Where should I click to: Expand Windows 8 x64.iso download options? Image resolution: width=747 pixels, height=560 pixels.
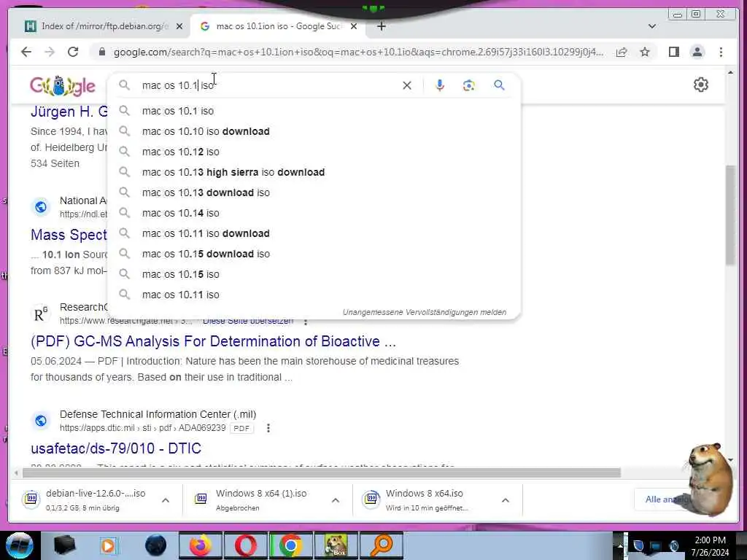pos(506,500)
